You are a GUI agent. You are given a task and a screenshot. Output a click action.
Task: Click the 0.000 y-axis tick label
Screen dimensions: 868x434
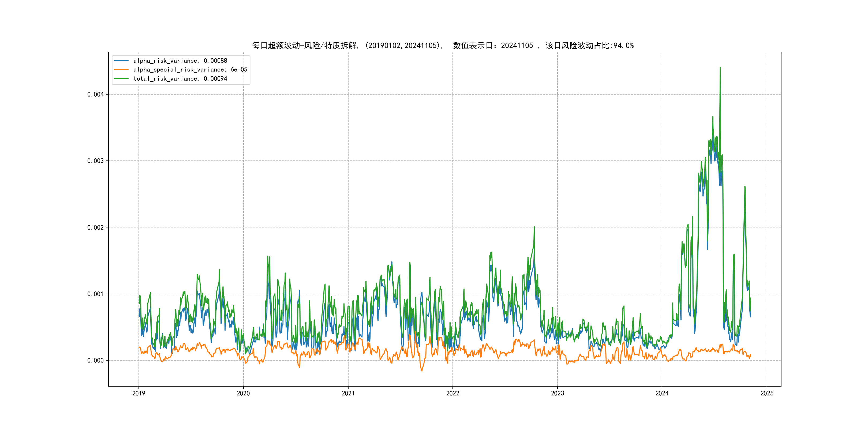(95, 361)
